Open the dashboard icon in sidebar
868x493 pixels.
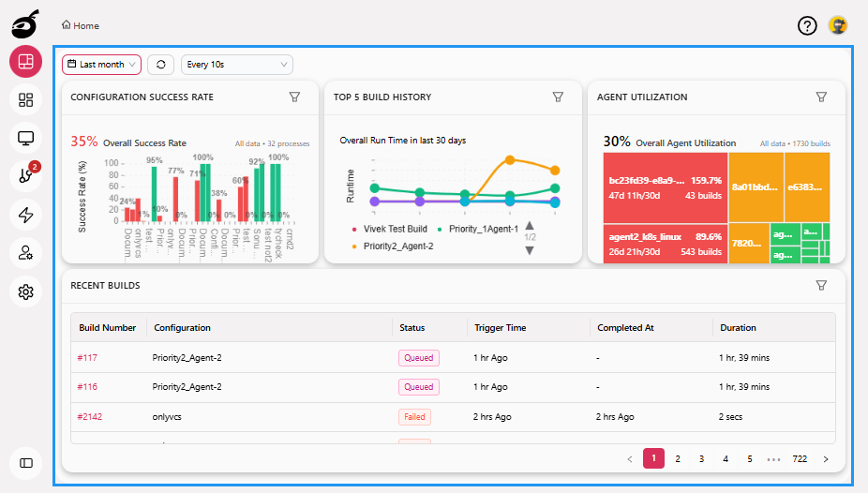(x=26, y=62)
